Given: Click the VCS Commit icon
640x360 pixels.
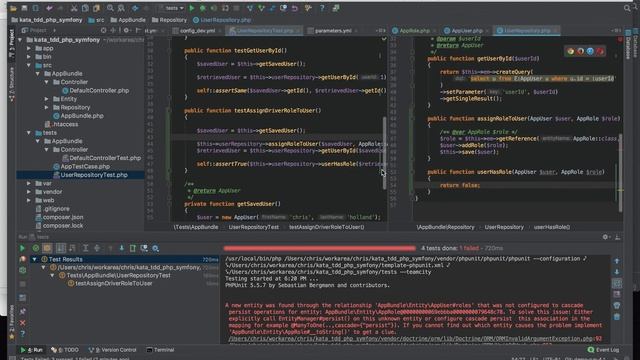Looking at the screenshot, I should [261, 8].
